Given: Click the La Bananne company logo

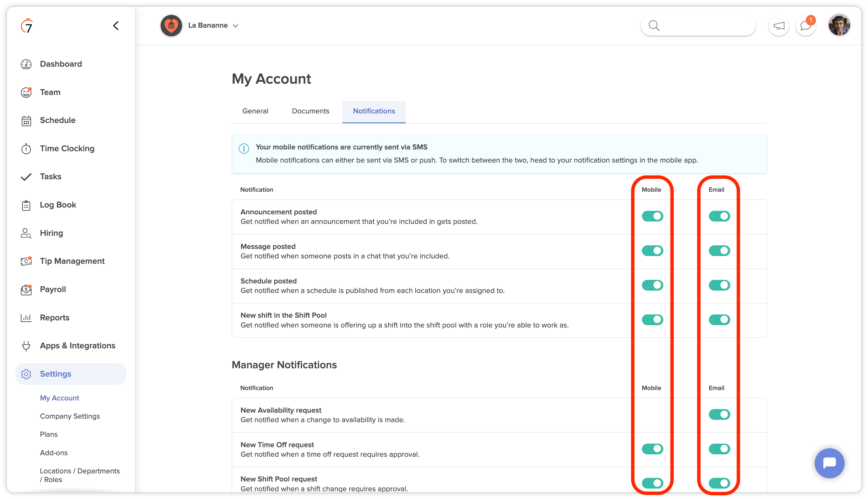Looking at the screenshot, I should click(x=171, y=26).
